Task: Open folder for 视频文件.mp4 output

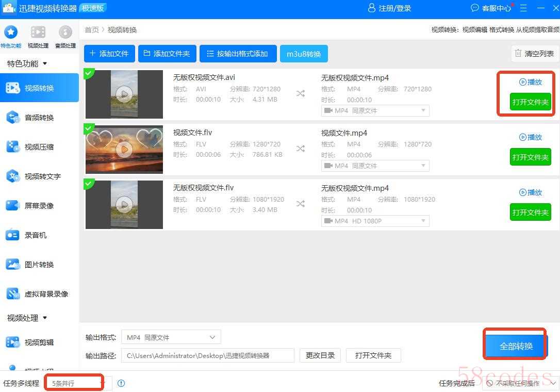Action: [x=531, y=157]
